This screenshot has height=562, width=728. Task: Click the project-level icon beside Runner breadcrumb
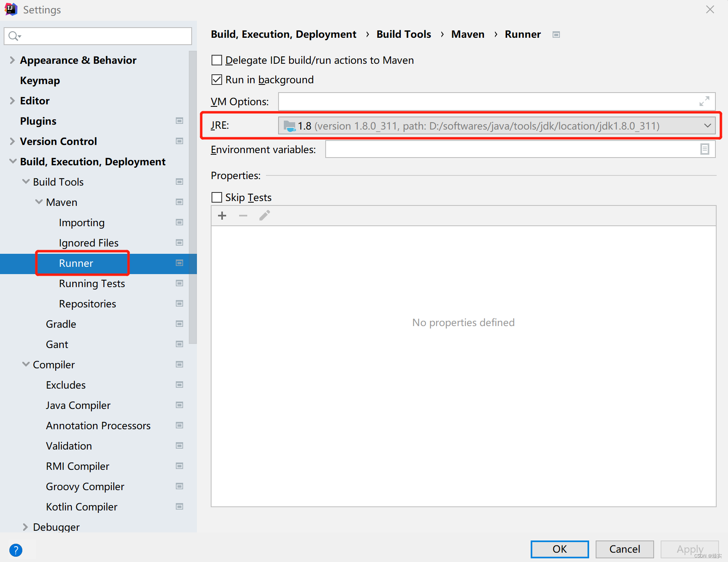(x=556, y=35)
